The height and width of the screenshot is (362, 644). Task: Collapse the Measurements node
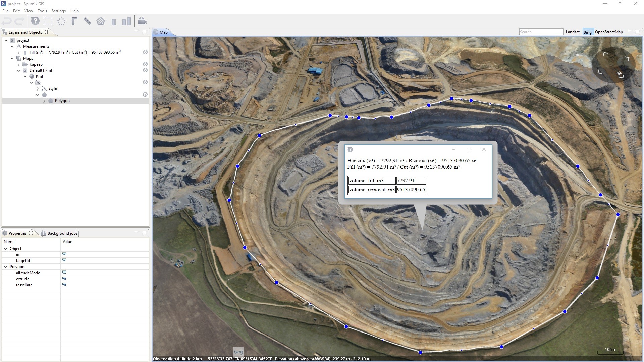12,46
